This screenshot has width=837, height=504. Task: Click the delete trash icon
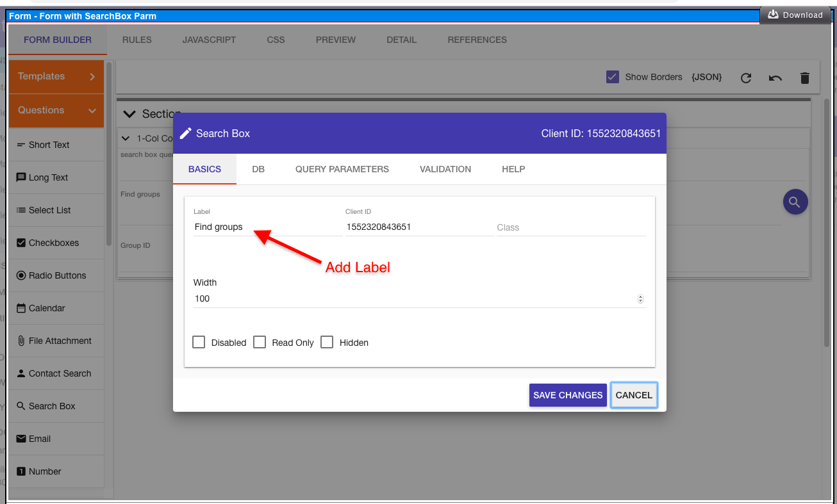(x=804, y=77)
